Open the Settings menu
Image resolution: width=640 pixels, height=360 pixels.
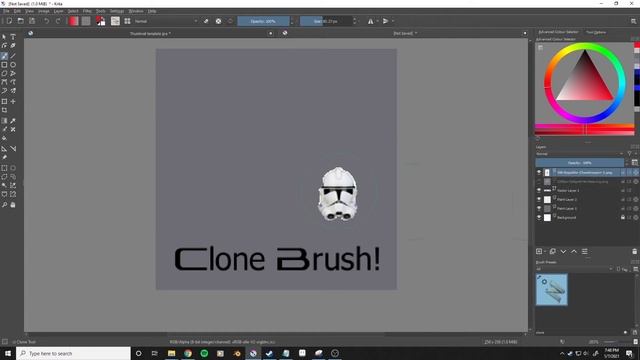point(117,11)
